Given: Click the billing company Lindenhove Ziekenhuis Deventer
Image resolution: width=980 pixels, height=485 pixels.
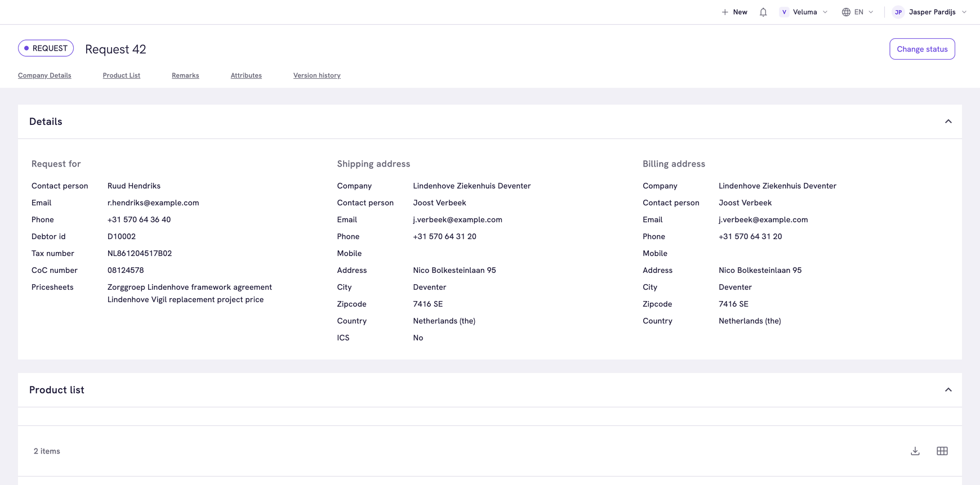Looking at the screenshot, I should point(777,186).
